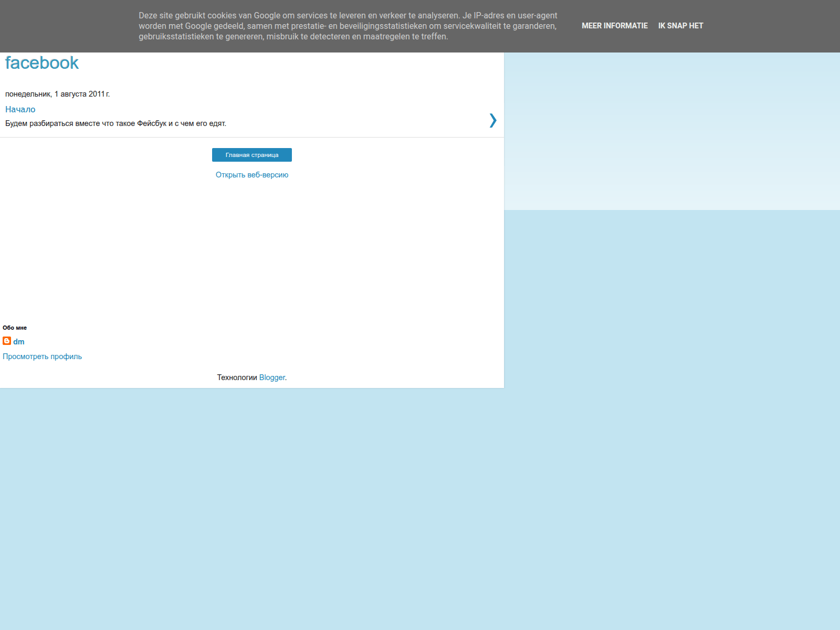Screen dimensions: 840x630
Task: Click the Главная страница button
Action: (252, 155)
